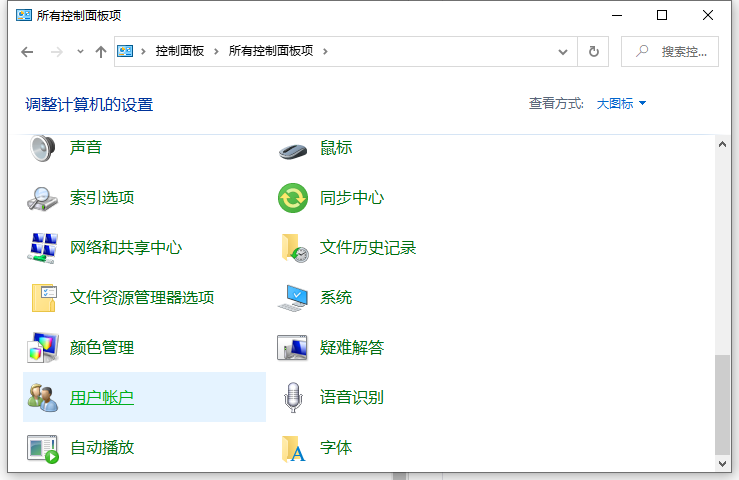Click the System (系统) link text
Viewport: 739px width, 480px height.
(336, 298)
